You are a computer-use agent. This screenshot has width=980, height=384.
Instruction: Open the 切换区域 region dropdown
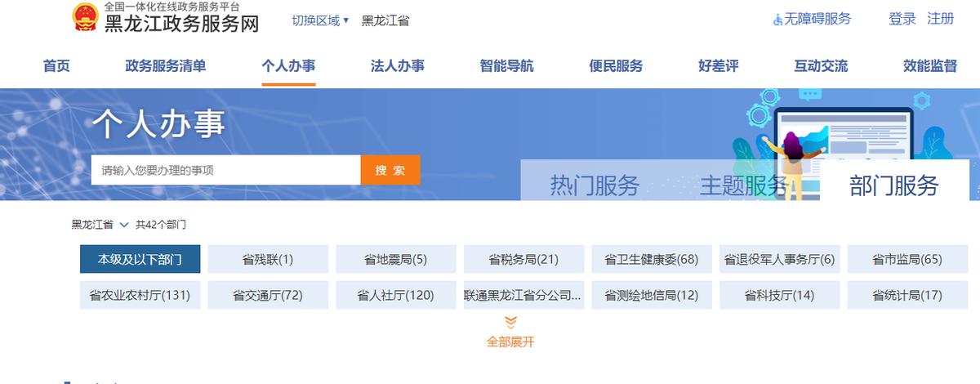[x=320, y=20]
